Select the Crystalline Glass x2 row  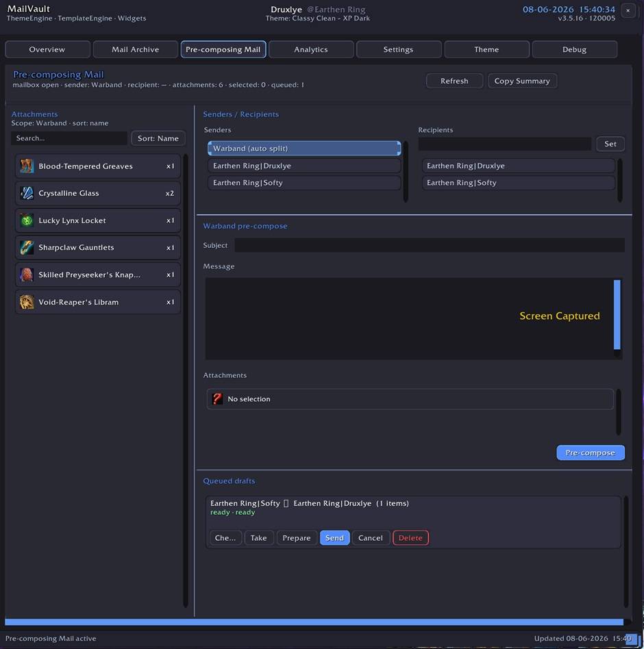(98, 193)
